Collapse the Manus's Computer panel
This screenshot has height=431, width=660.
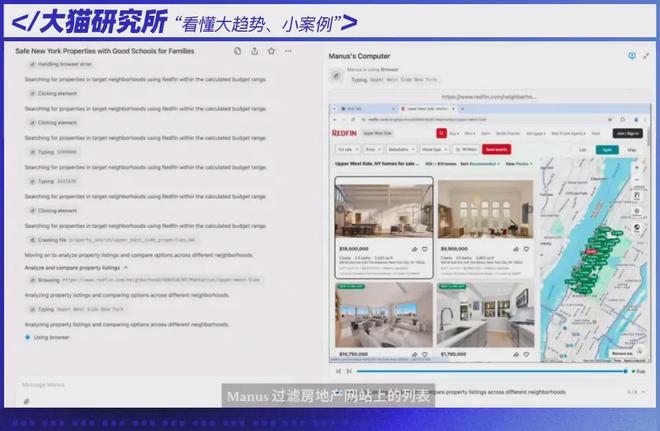(x=646, y=56)
